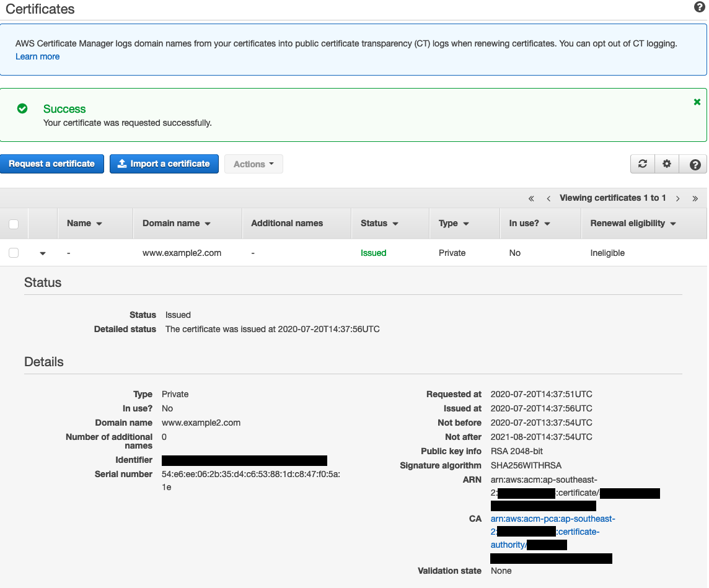
Task: Select all certificates via header checkbox
Action: 14,223
